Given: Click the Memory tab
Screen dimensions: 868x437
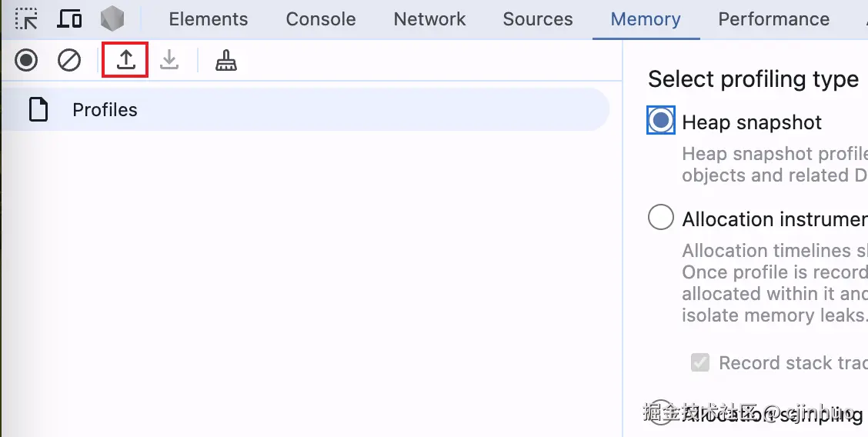Looking at the screenshot, I should coord(645,19).
